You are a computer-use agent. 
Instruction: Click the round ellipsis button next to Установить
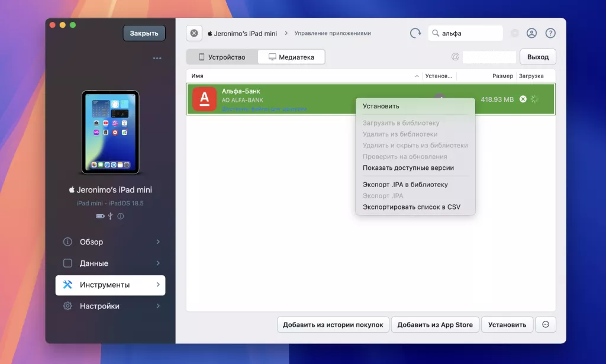coord(545,324)
